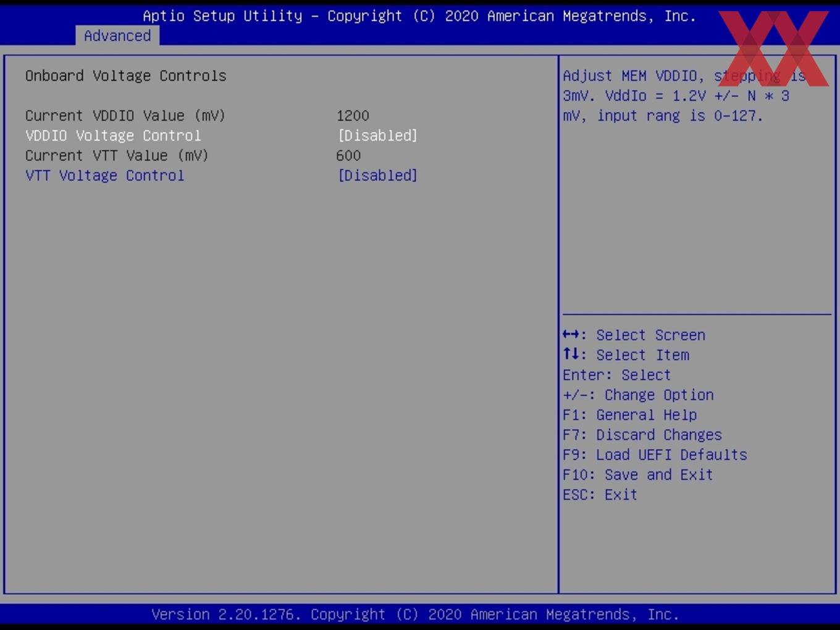Click the Aptio Setup Utility title
The width and height of the screenshot is (840, 630).
tap(419, 16)
